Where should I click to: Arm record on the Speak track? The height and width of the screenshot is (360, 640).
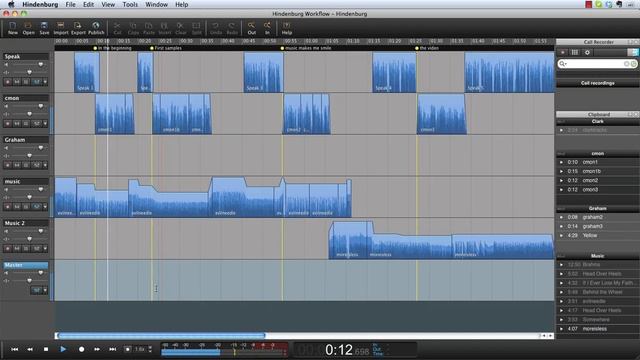[x=7, y=82]
